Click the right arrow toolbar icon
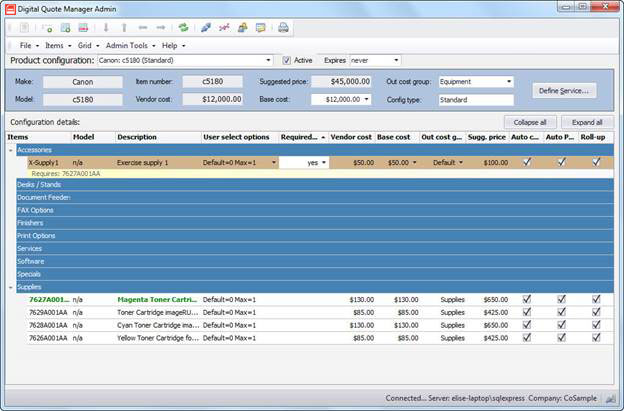Screen dimensions: 624x411 [161, 27]
